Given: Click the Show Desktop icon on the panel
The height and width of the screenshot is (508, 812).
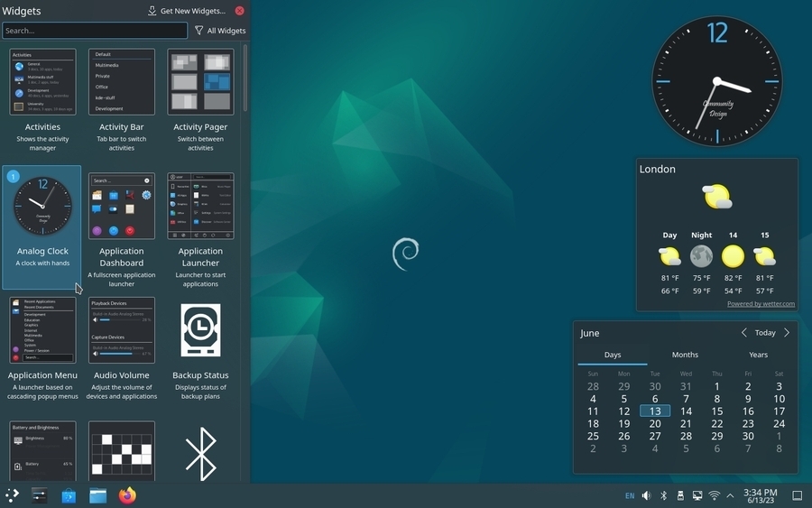Looking at the screenshot, I should tap(798, 495).
